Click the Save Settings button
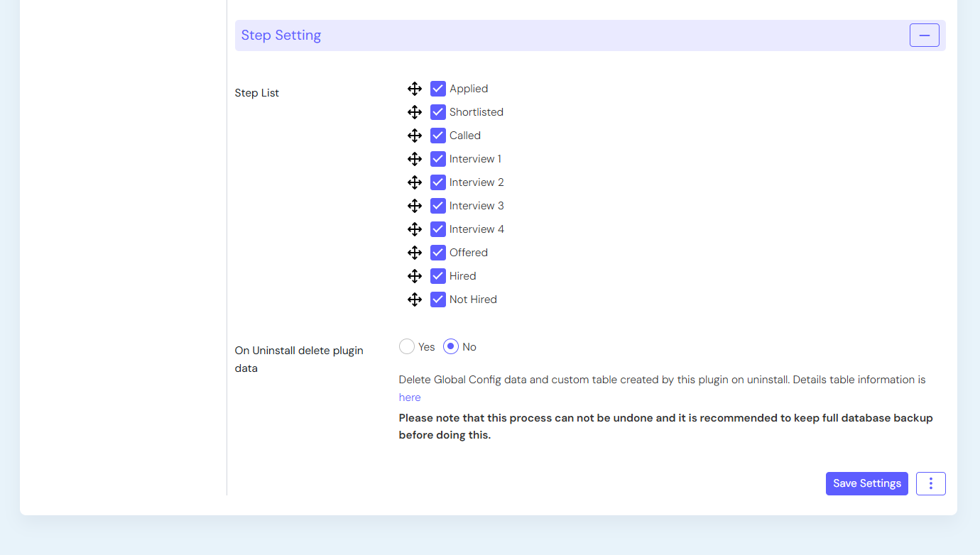This screenshot has height=555, width=980. click(x=866, y=483)
